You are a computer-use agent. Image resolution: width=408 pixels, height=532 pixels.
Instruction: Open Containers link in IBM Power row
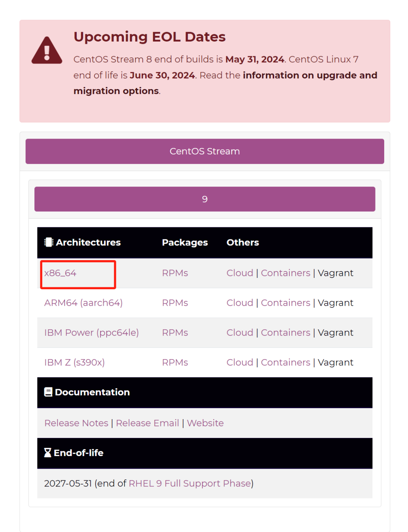tap(286, 333)
